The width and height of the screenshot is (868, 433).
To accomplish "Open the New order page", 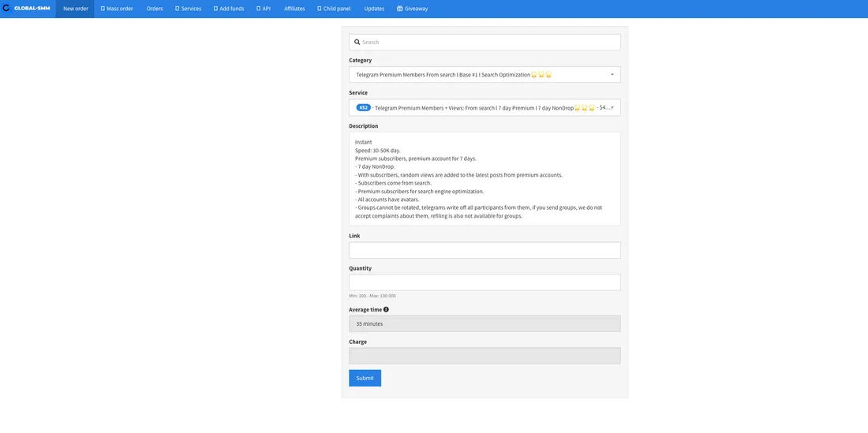I will (x=75, y=9).
